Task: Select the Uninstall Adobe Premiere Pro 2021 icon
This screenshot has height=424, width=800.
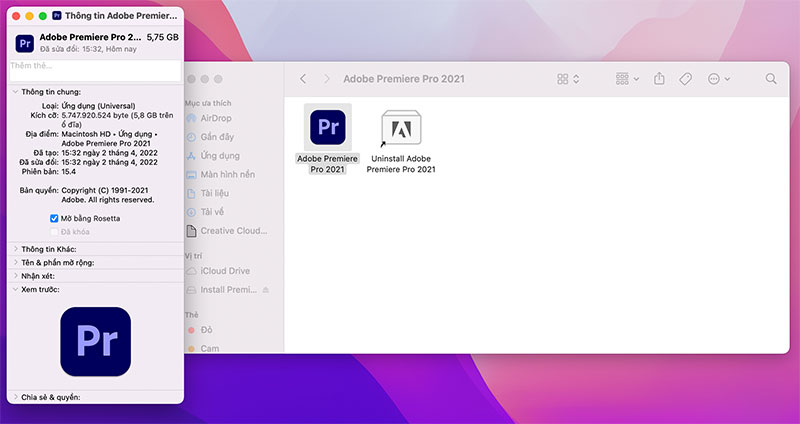Action: click(402, 128)
